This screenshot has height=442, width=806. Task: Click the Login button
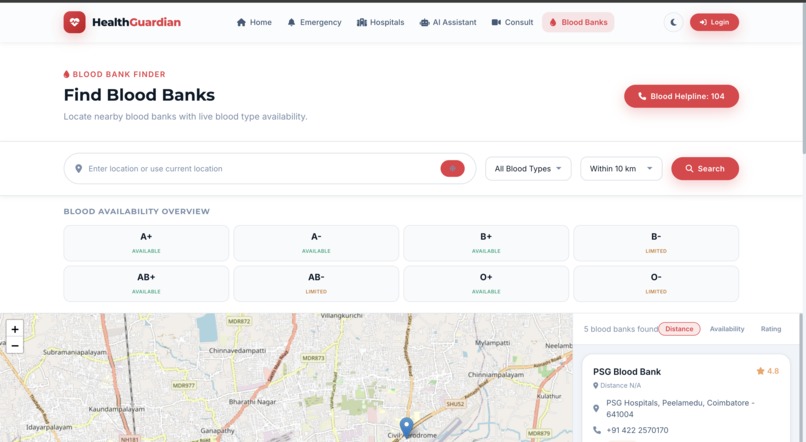click(714, 22)
